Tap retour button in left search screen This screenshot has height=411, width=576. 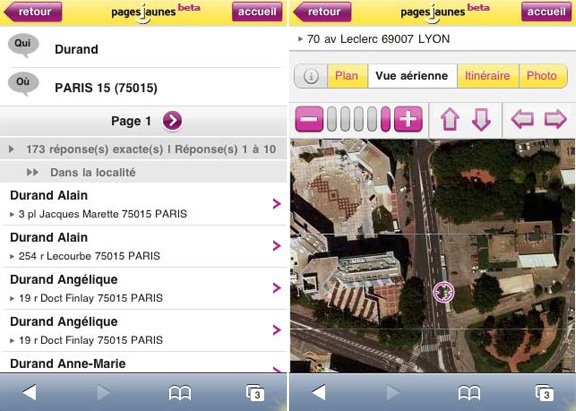click(33, 12)
